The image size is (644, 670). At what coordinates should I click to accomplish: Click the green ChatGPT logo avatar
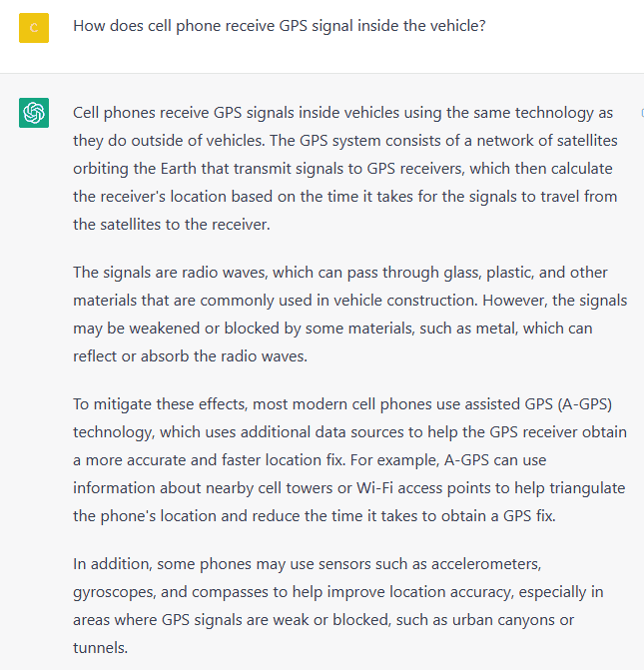pyautogui.click(x=34, y=113)
